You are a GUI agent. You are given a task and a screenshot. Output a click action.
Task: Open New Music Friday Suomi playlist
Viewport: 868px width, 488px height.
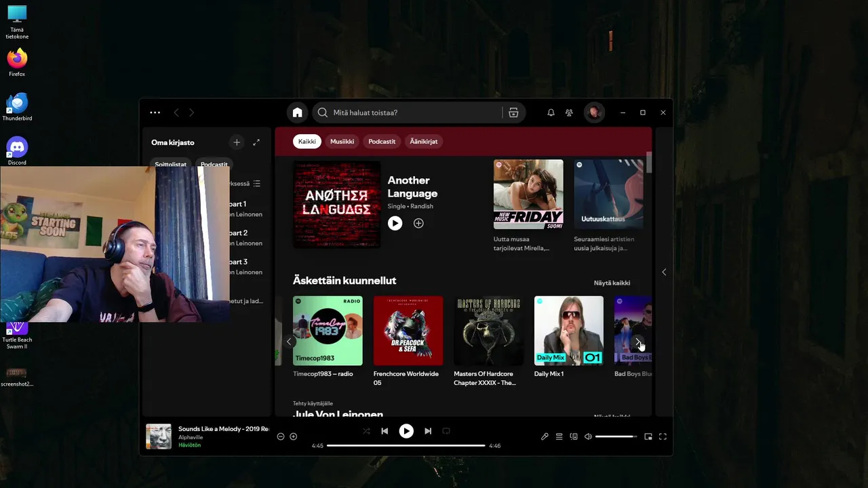click(x=528, y=195)
